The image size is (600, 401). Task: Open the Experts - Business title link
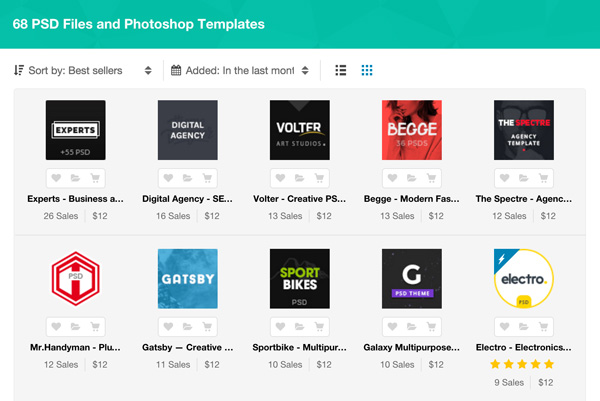coord(76,198)
